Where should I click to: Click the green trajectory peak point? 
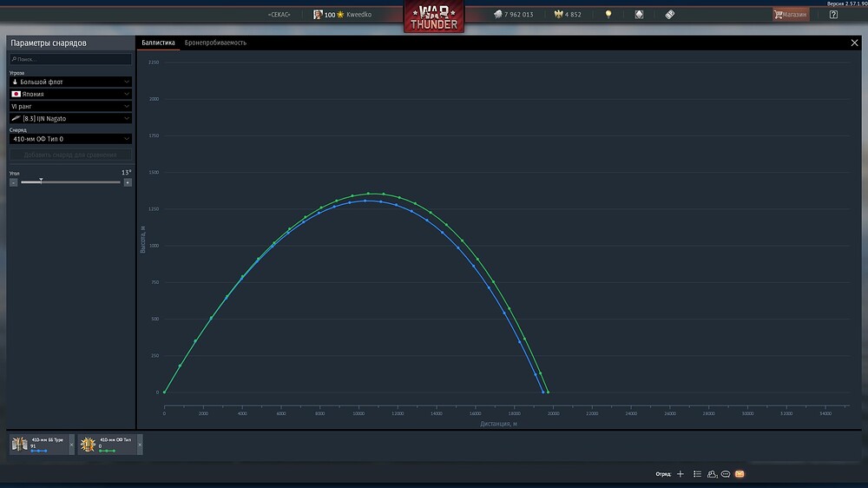(368, 194)
